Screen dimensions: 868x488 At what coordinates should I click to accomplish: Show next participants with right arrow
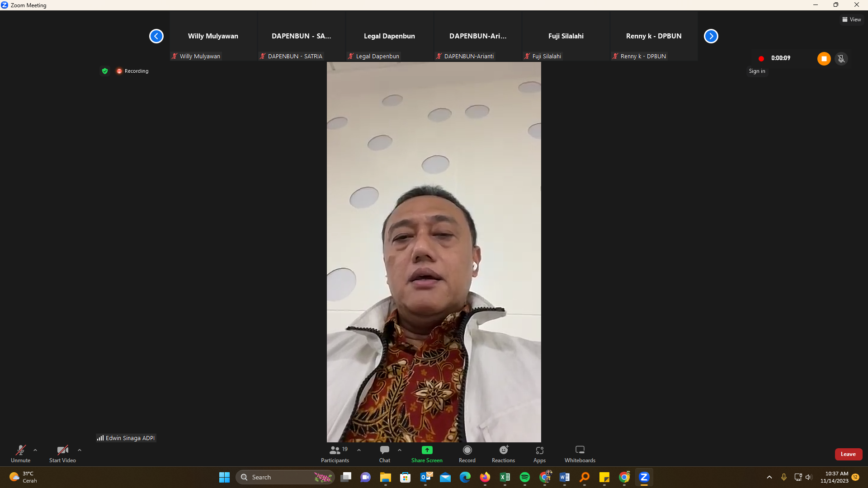[x=711, y=36]
